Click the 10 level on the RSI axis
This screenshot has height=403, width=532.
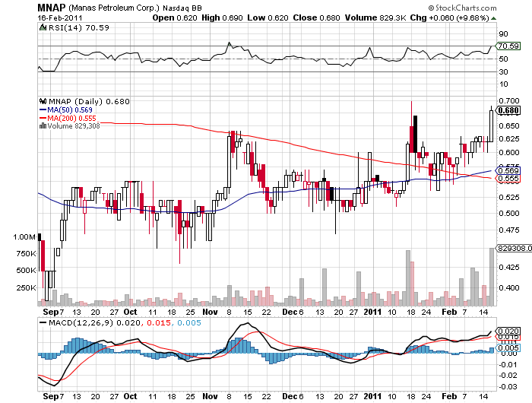[x=503, y=84]
